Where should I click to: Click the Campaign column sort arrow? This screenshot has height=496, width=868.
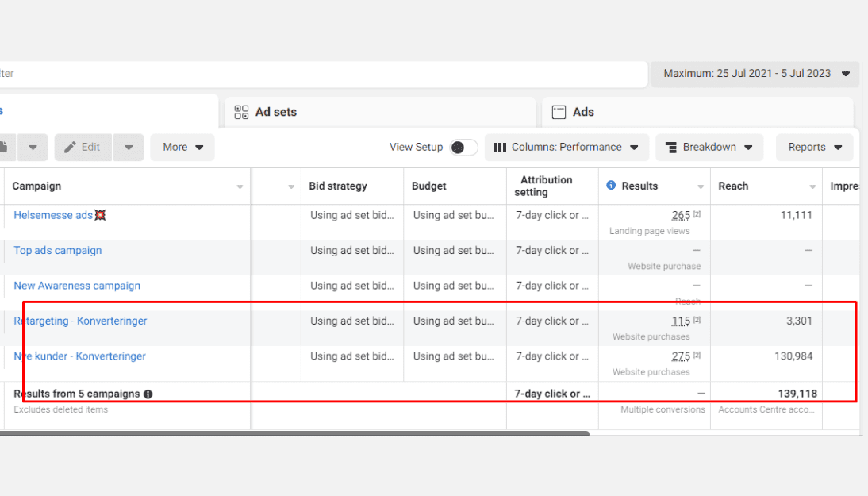coord(240,187)
